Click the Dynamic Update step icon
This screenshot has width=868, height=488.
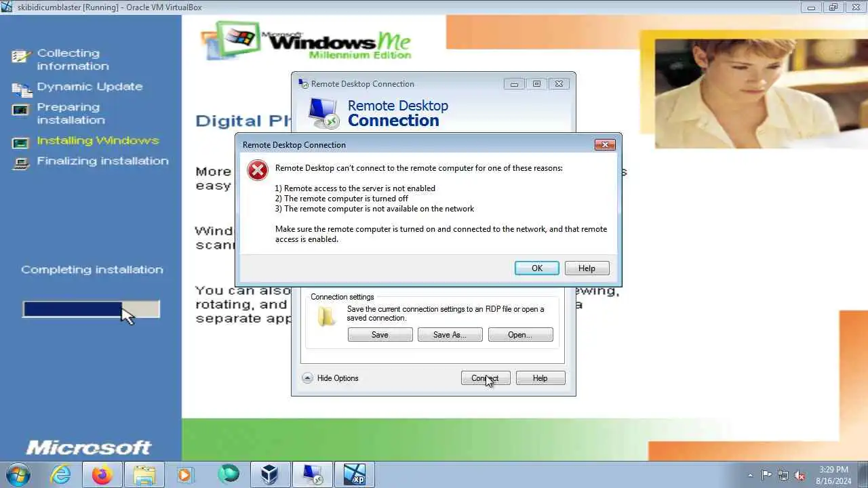(x=22, y=88)
